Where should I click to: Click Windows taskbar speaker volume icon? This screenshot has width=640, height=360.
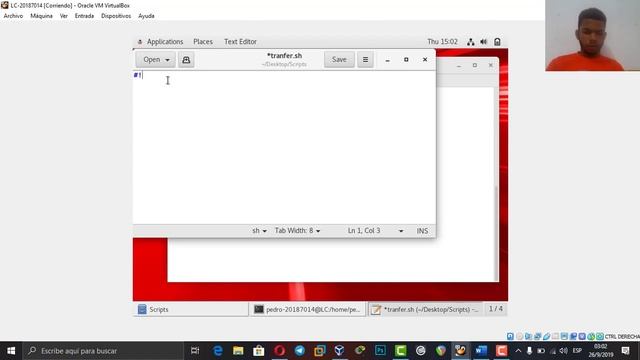(x=564, y=351)
